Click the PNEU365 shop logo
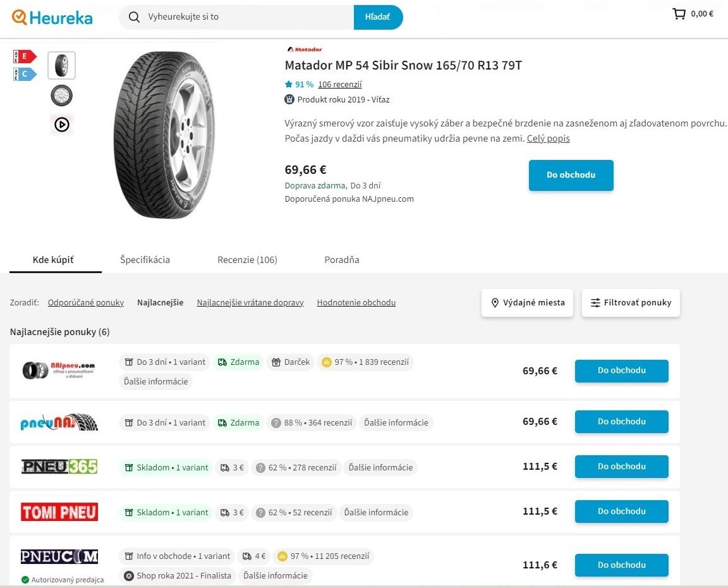The image size is (728, 588). coord(59,467)
